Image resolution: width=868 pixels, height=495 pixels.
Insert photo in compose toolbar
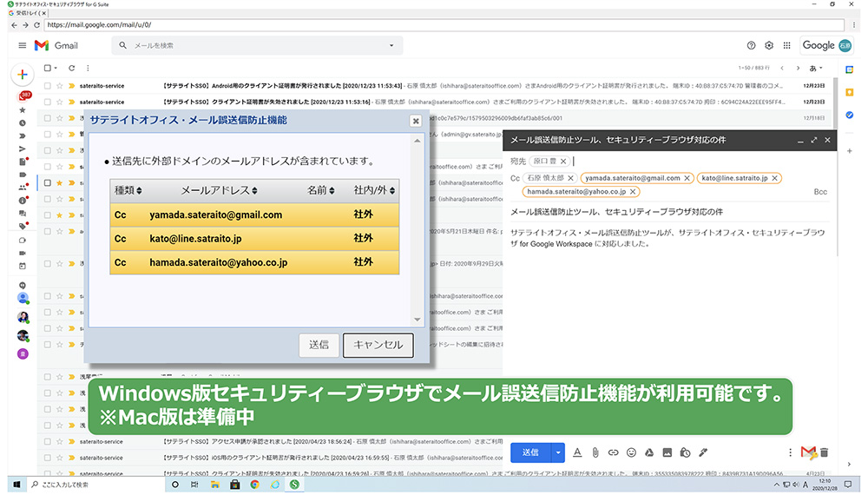point(667,452)
